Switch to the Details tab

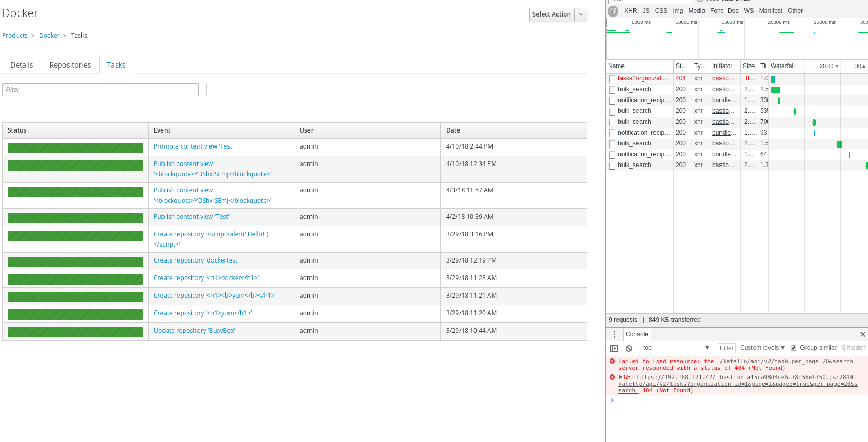pos(22,65)
